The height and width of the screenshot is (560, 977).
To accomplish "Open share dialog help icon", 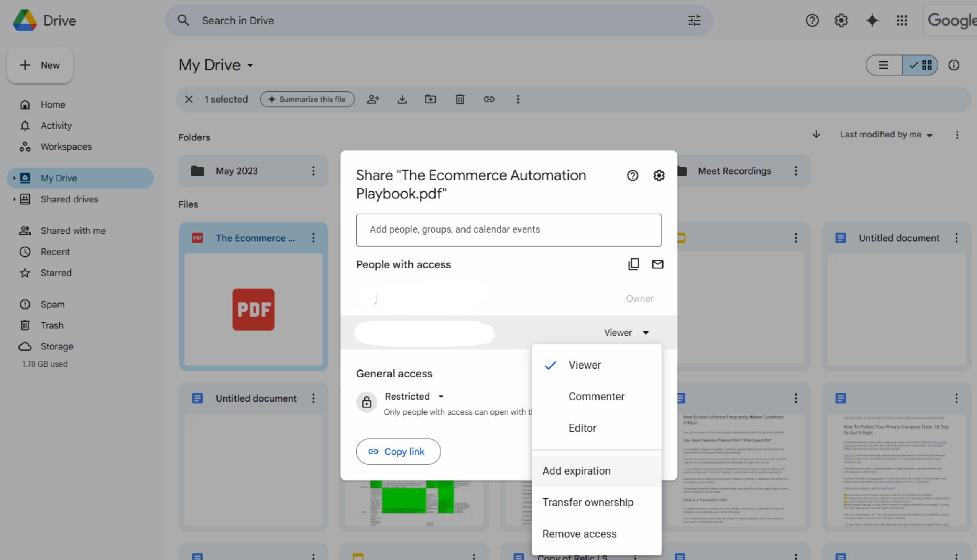I will (632, 176).
